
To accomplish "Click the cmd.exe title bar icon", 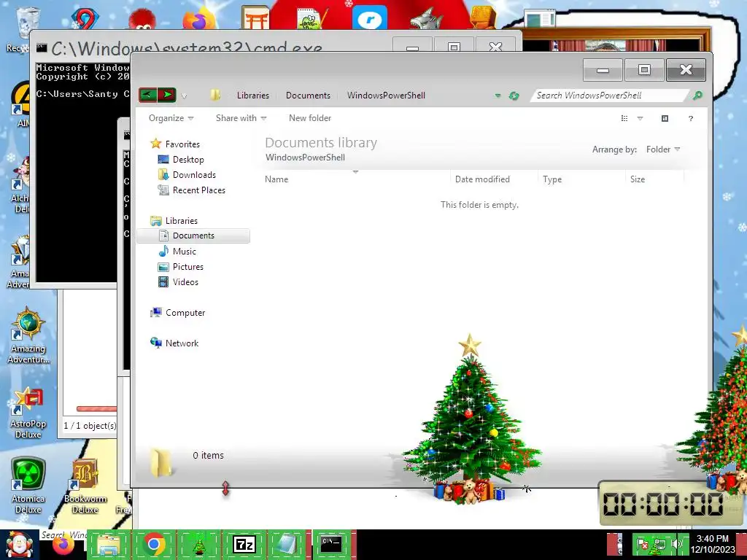I will point(42,47).
